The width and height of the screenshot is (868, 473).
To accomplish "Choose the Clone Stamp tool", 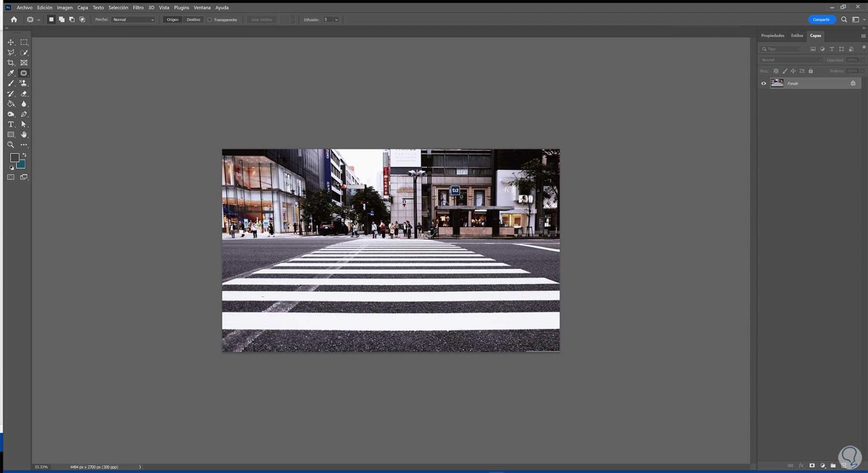I will coord(24,83).
